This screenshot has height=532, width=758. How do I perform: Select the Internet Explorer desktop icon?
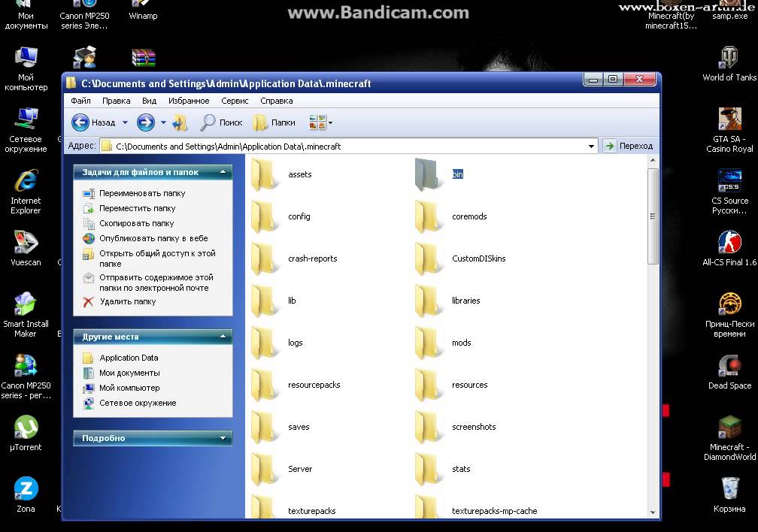point(26,181)
